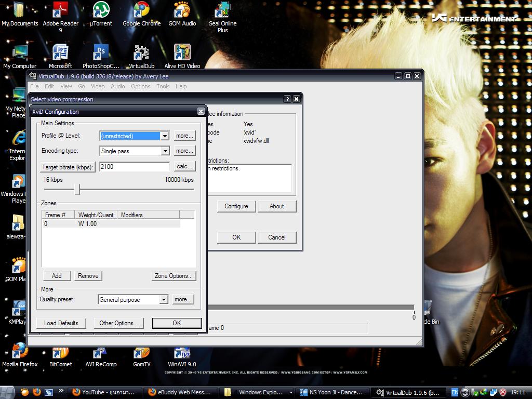Open Adobe Reader 9 desktop shortcut
532x399 pixels.
60,16
